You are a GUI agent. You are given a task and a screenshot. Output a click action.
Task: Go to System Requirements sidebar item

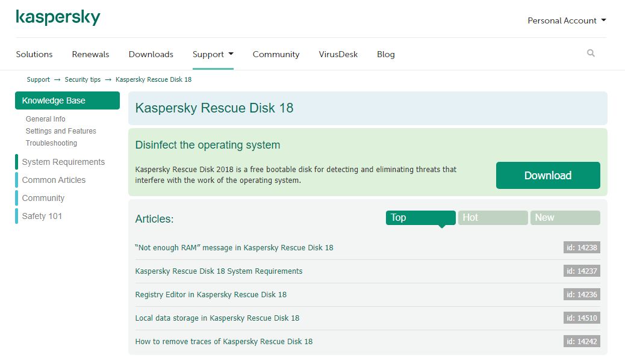[63, 162]
